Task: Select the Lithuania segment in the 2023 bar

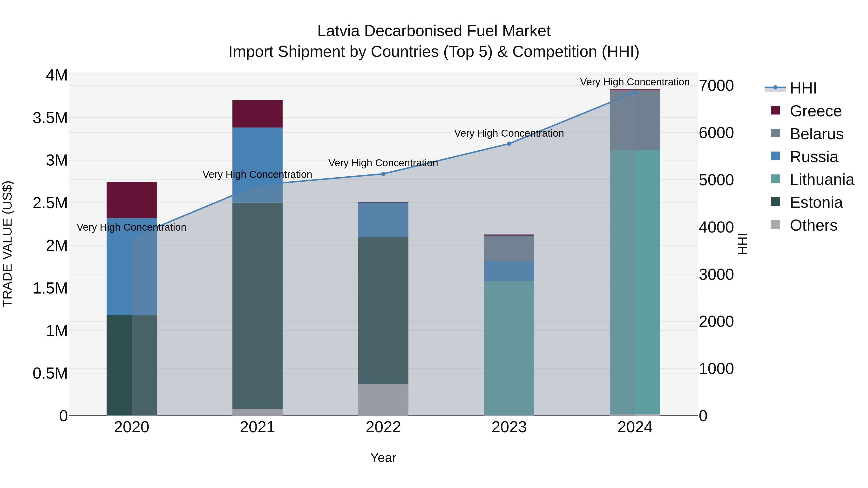Action: 509,348
